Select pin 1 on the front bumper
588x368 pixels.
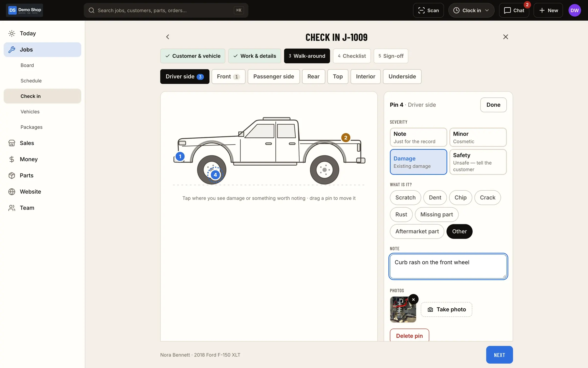pos(180,156)
